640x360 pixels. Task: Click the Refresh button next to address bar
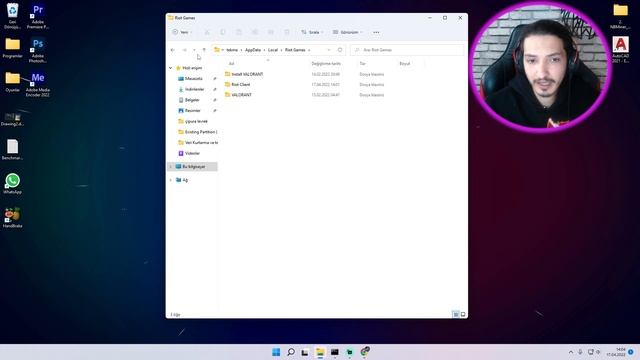coord(340,50)
